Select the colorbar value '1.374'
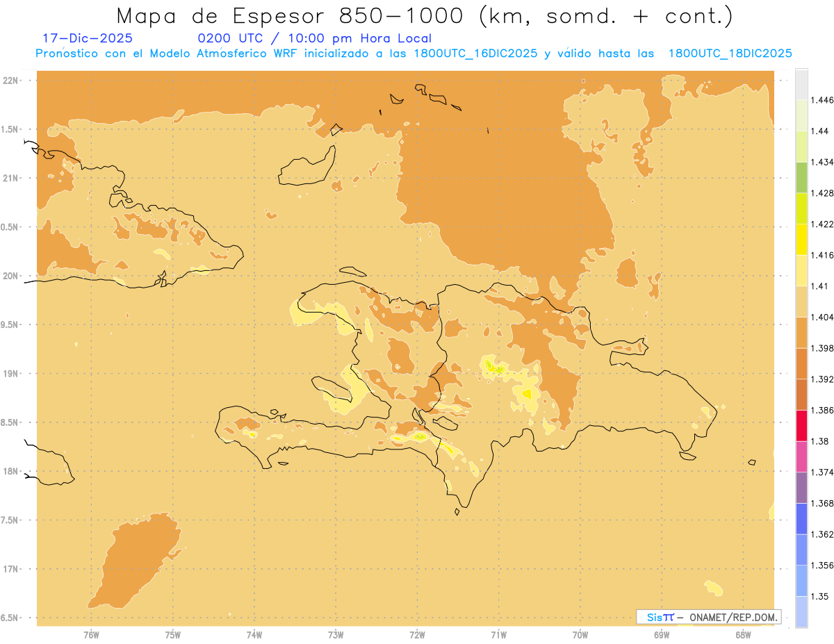Image resolution: width=834 pixels, height=644 pixels. pos(822,472)
